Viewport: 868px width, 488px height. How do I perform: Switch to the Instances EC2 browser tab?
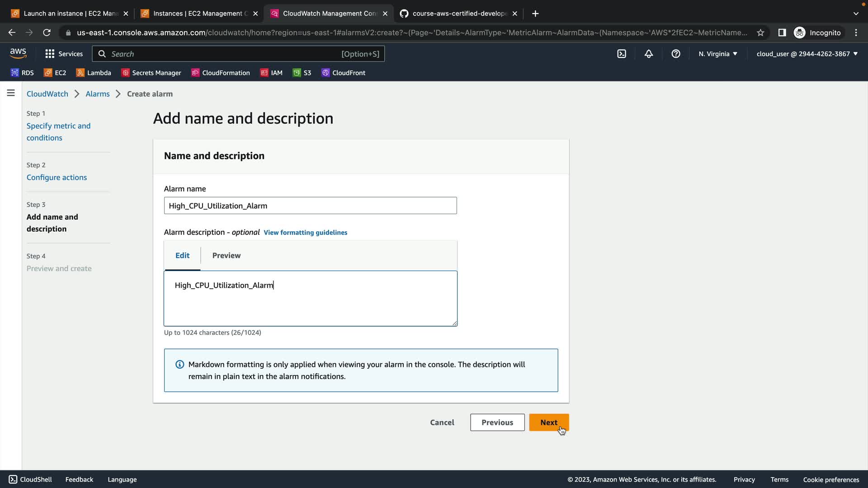click(x=199, y=14)
